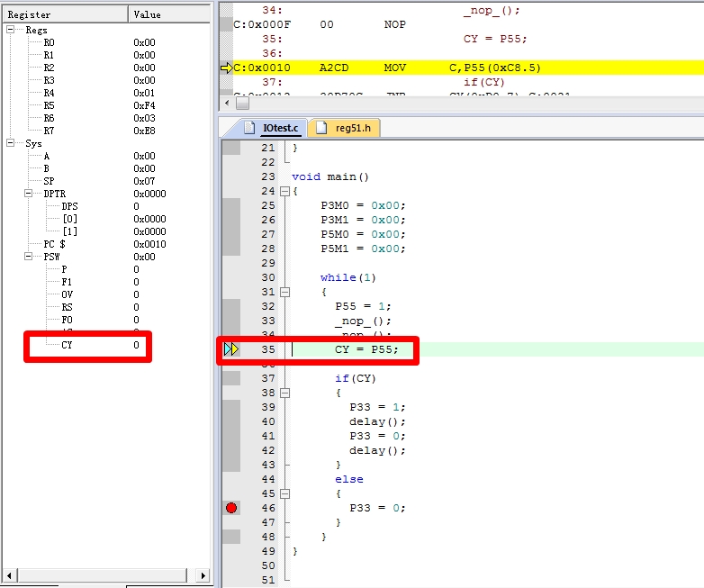Fold the else block at line 45
The width and height of the screenshot is (704, 588).
point(284,493)
